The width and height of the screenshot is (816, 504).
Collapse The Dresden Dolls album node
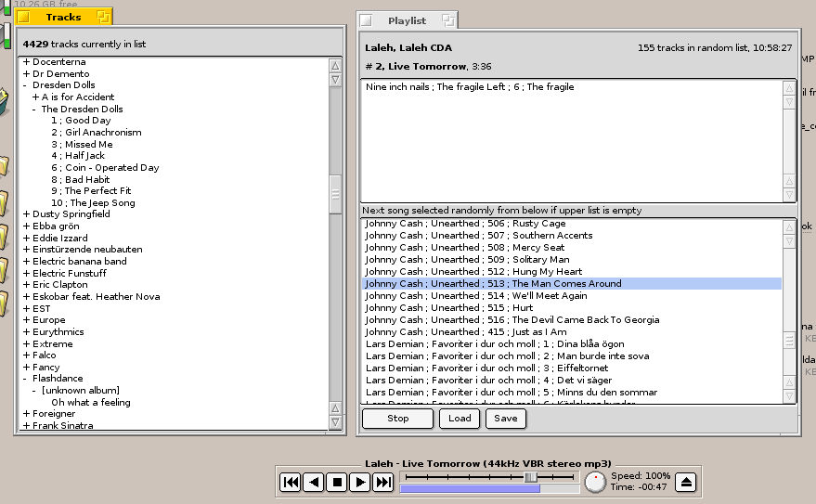click(34, 110)
